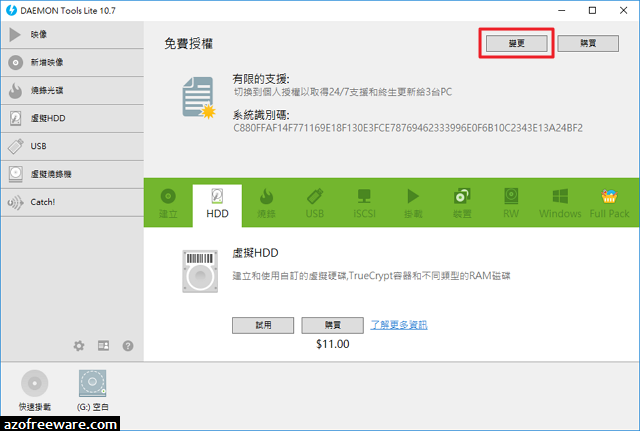
Task: Switch to the 裝置 devices tab
Action: pos(462,204)
